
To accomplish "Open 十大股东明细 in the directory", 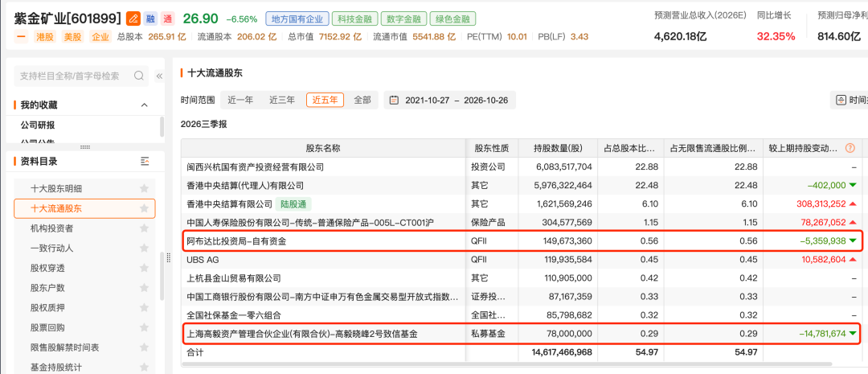I will click(x=56, y=188).
